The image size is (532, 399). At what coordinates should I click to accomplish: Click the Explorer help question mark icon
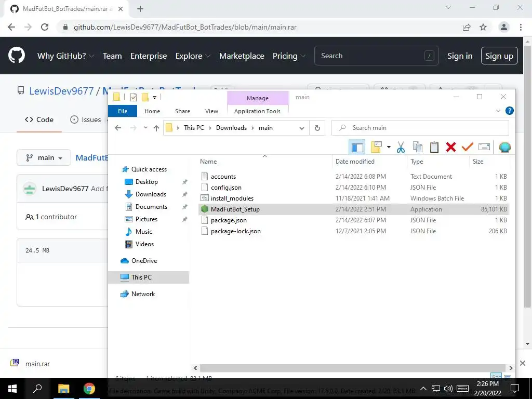pyautogui.click(x=509, y=111)
